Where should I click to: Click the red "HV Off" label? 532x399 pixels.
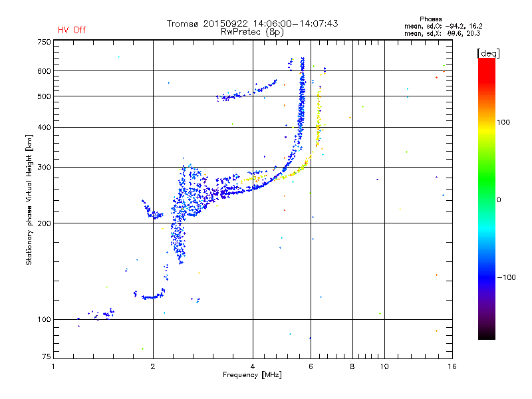point(72,30)
